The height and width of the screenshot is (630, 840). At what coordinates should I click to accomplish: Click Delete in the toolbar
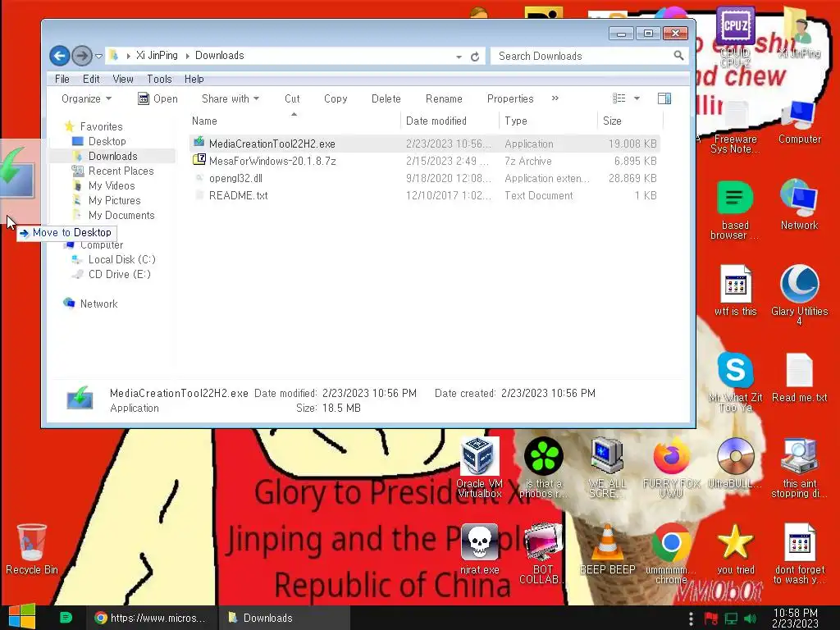[x=386, y=98]
